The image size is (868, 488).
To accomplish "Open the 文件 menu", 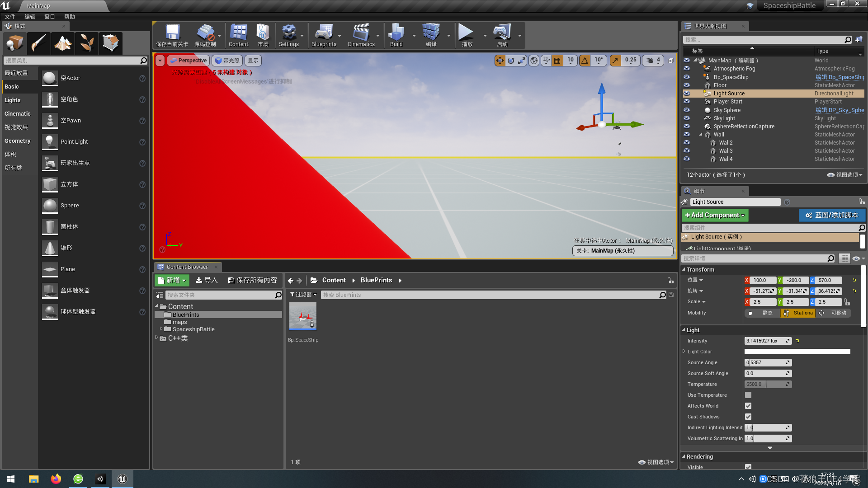I will click(10, 16).
